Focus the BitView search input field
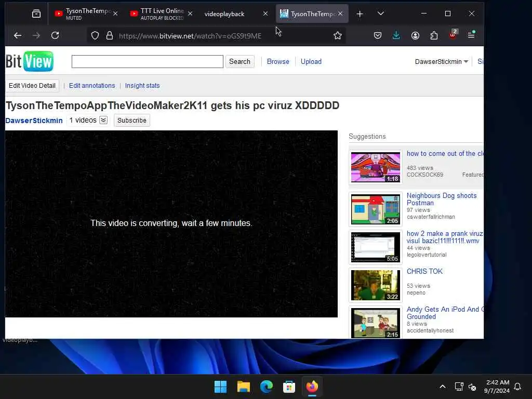532x399 pixels. (x=147, y=61)
